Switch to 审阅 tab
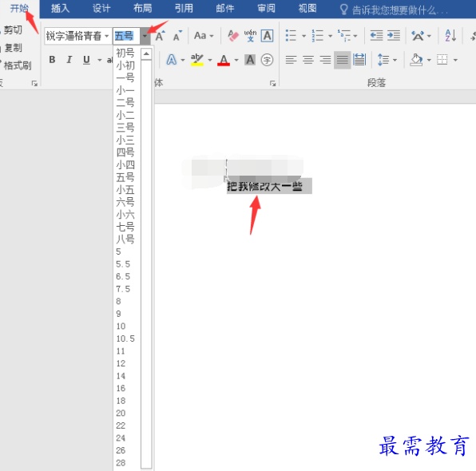 (x=266, y=8)
